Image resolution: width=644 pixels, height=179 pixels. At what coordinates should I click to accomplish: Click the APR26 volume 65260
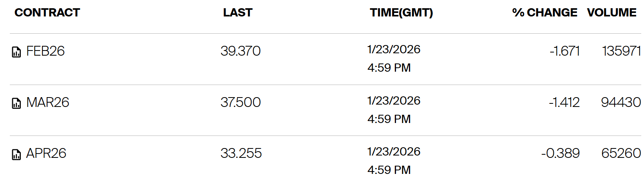(x=621, y=153)
